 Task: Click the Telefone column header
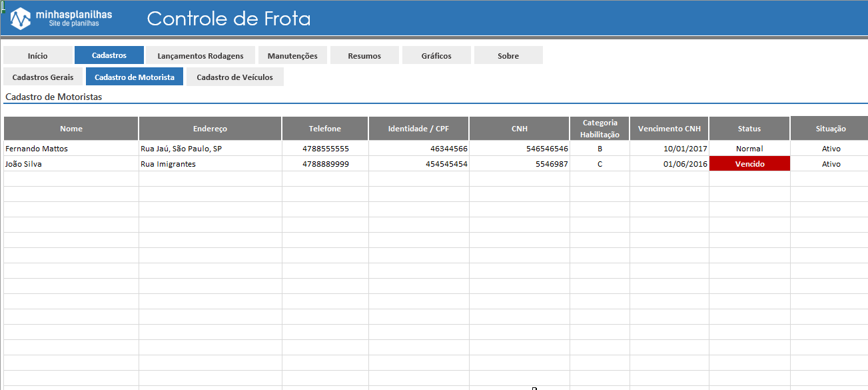[325, 129]
